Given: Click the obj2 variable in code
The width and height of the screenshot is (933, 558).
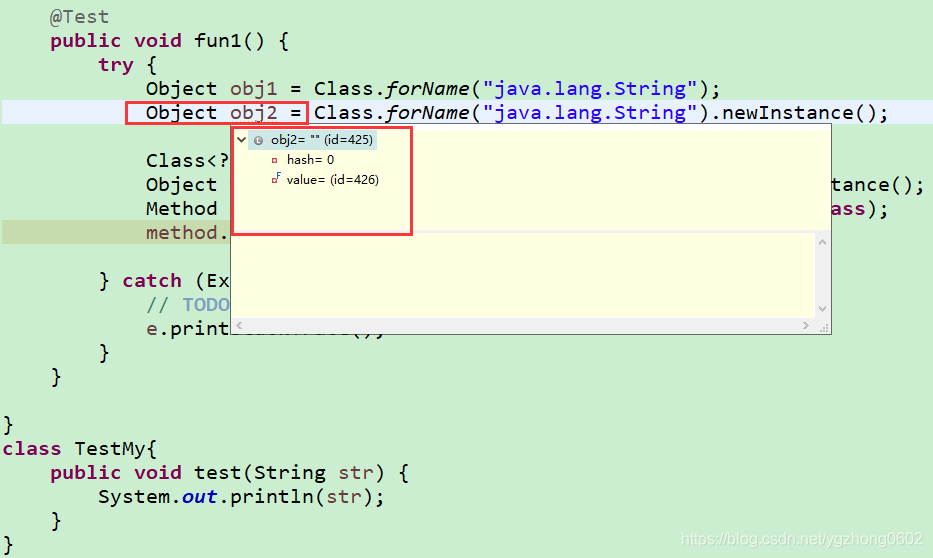Looking at the screenshot, I should click(253, 113).
